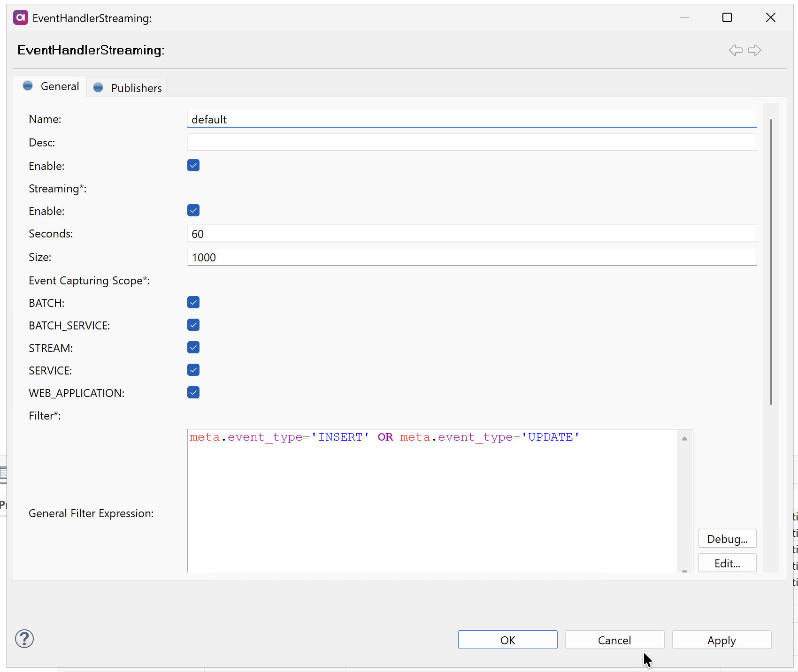
Task: Open the Debug... dialog for filter
Action: pos(727,539)
